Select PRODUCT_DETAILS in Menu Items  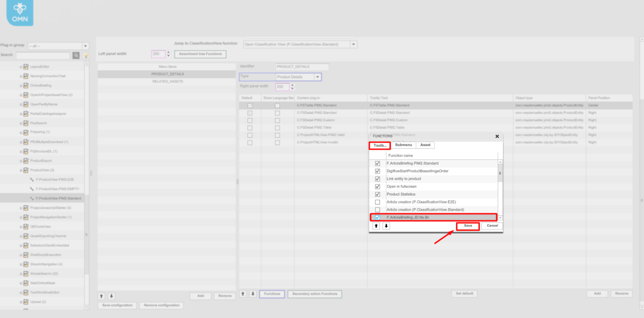coord(167,74)
